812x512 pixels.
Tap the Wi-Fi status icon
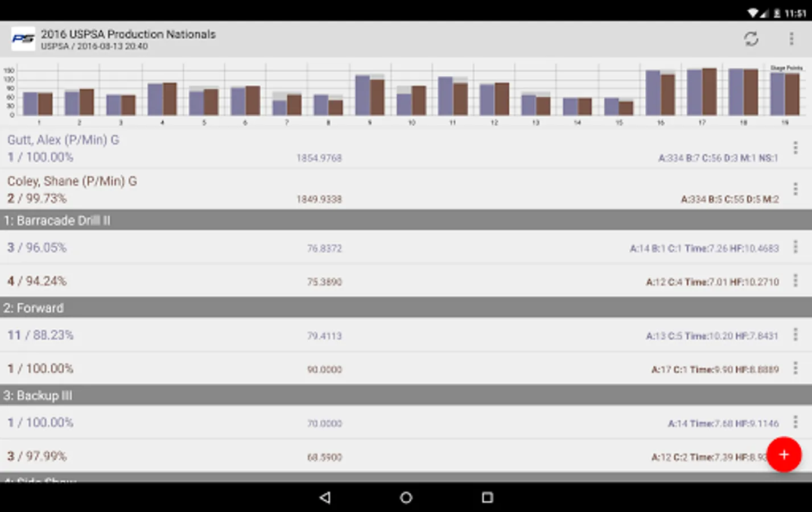tap(753, 13)
